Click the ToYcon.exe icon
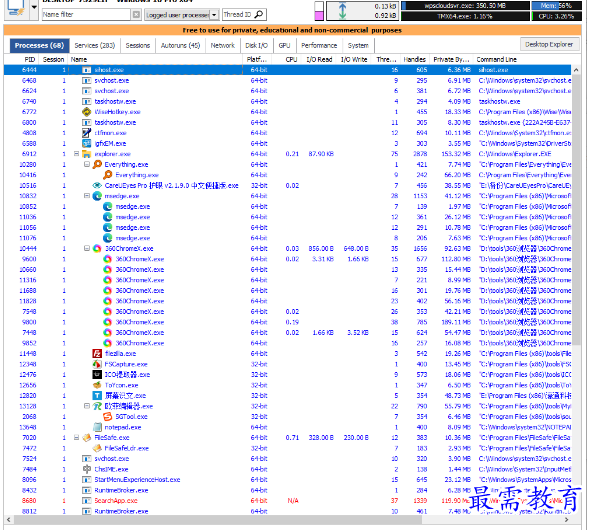 tap(97, 385)
